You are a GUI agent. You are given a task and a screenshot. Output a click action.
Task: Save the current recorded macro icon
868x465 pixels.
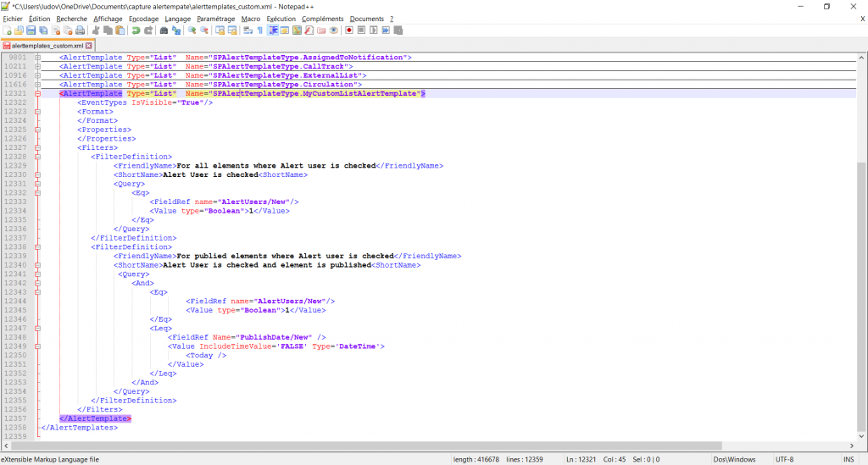(x=398, y=30)
